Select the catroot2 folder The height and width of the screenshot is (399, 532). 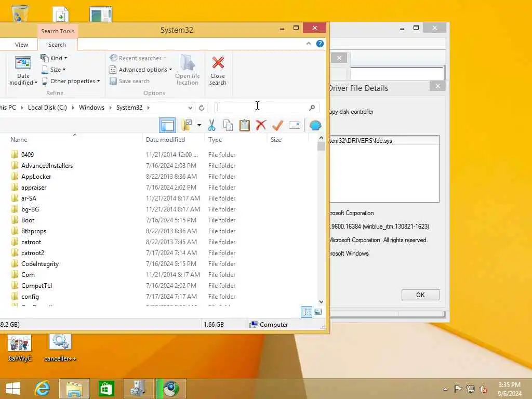33,253
